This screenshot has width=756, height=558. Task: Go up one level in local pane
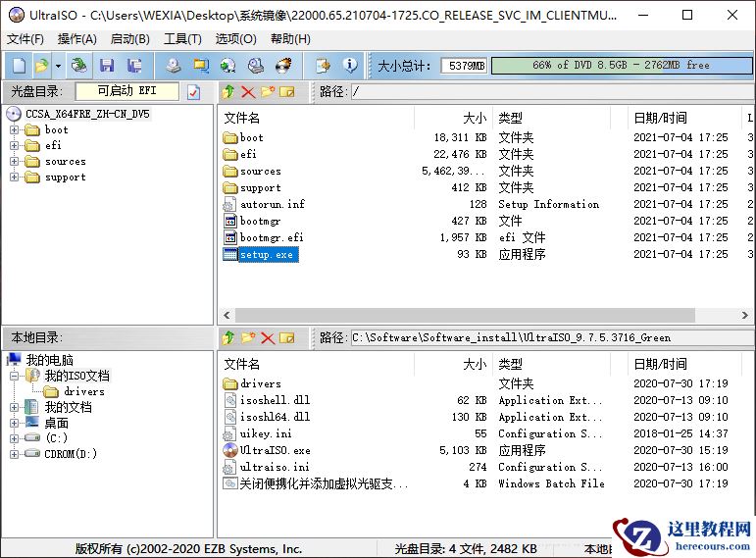click(228, 337)
